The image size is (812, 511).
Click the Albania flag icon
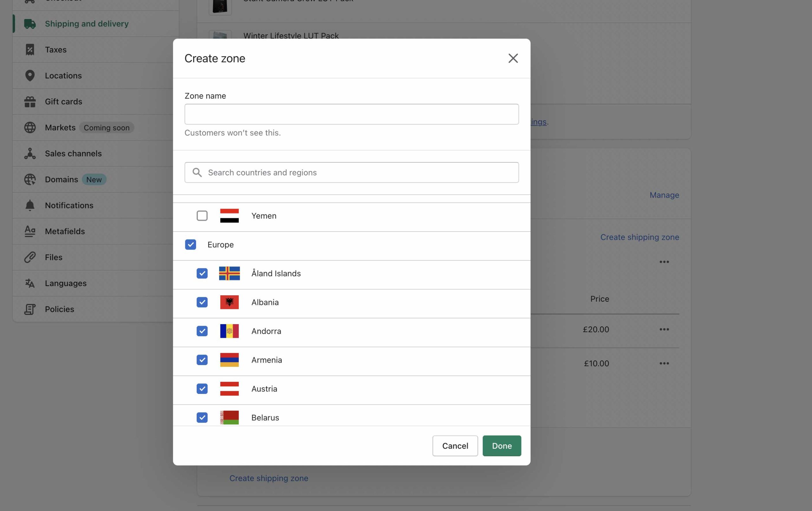click(x=229, y=302)
